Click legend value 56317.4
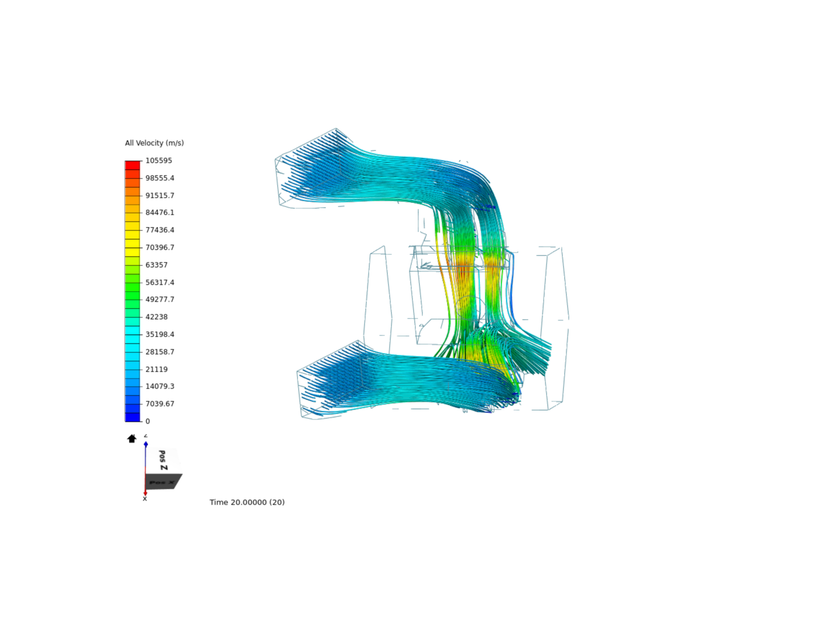Screen dimensions: 840x630 pyautogui.click(x=160, y=282)
